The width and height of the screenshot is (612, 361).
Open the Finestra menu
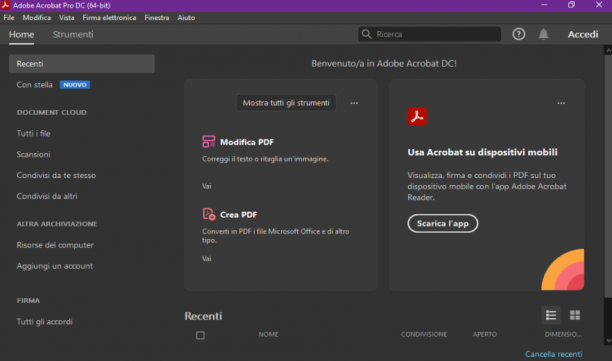(x=157, y=18)
